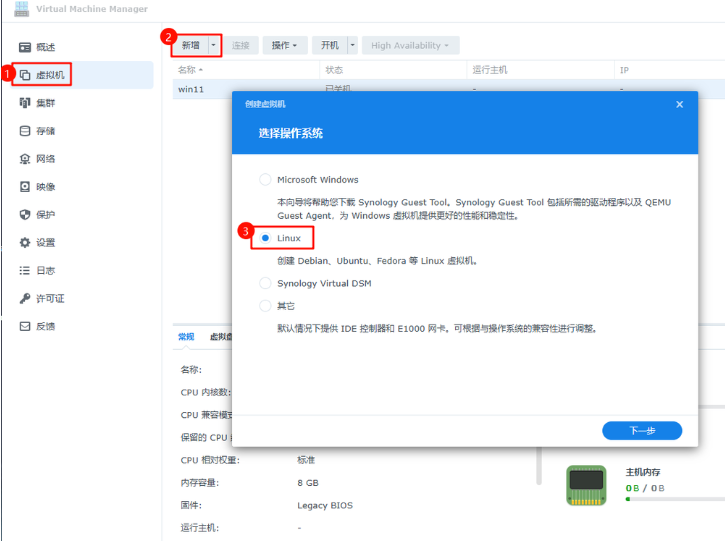This screenshot has height=541, width=725.
Task: Click the 连接 button
Action: coord(240,45)
